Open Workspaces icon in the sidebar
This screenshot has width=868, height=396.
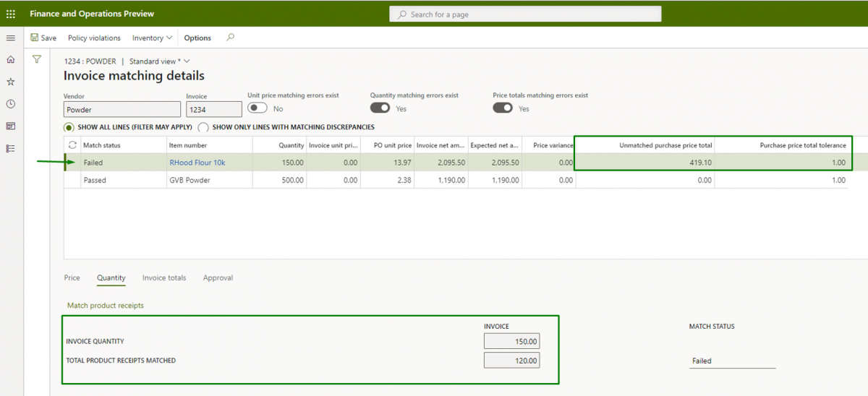10,126
